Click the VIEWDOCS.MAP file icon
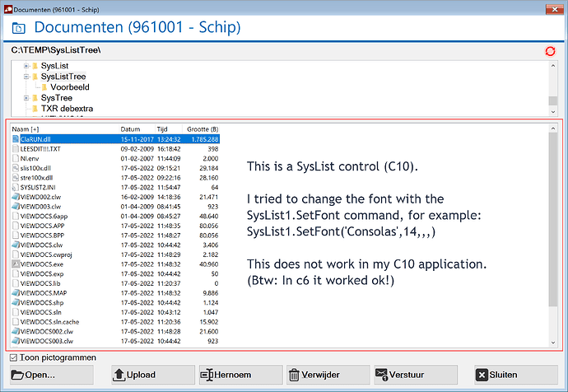The width and height of the screenshot is (568, 392). pyautogui.click(x=16, y=292)
